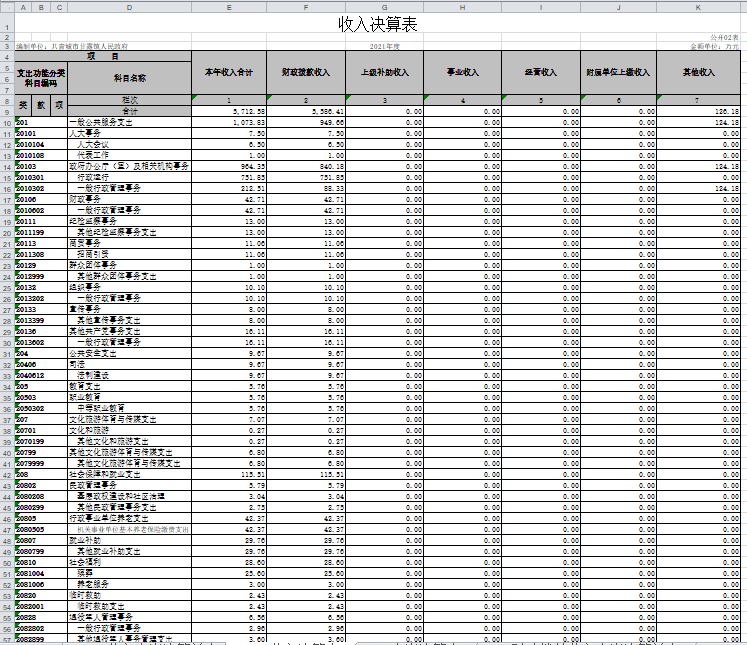Select the 本年收入合计 header cell

[x=229, y=73]
